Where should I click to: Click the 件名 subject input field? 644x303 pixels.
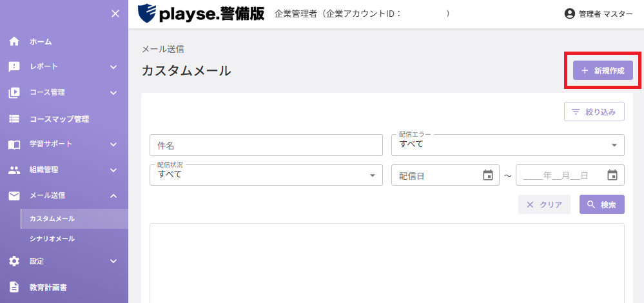tap(266, 145)
